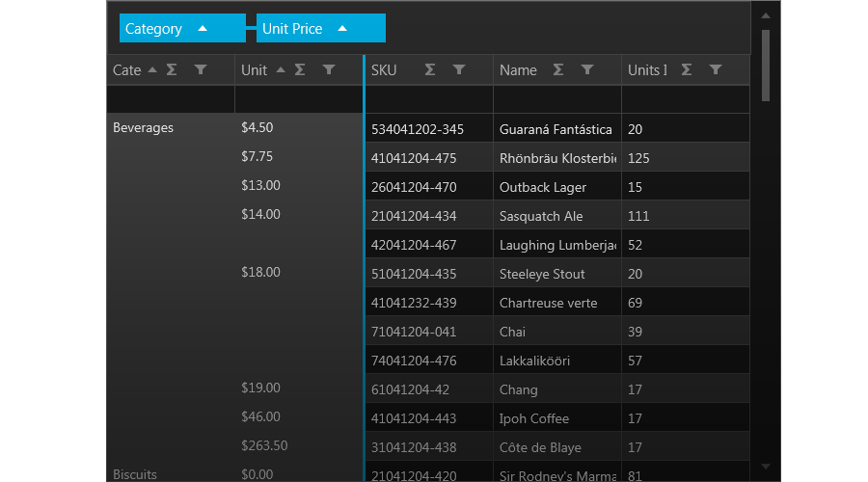
Task: Open summary sigma in Unit column header
Action: pyautogui.click(x=300, y=69)
